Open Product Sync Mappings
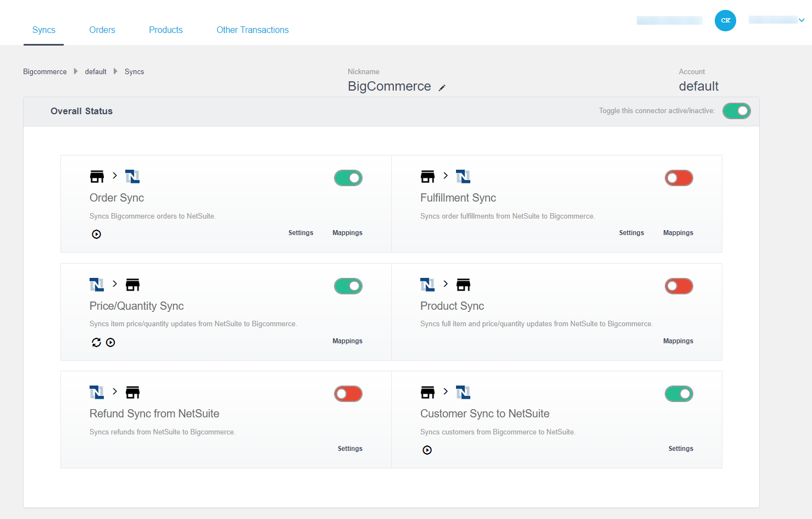 click(678, 341)
